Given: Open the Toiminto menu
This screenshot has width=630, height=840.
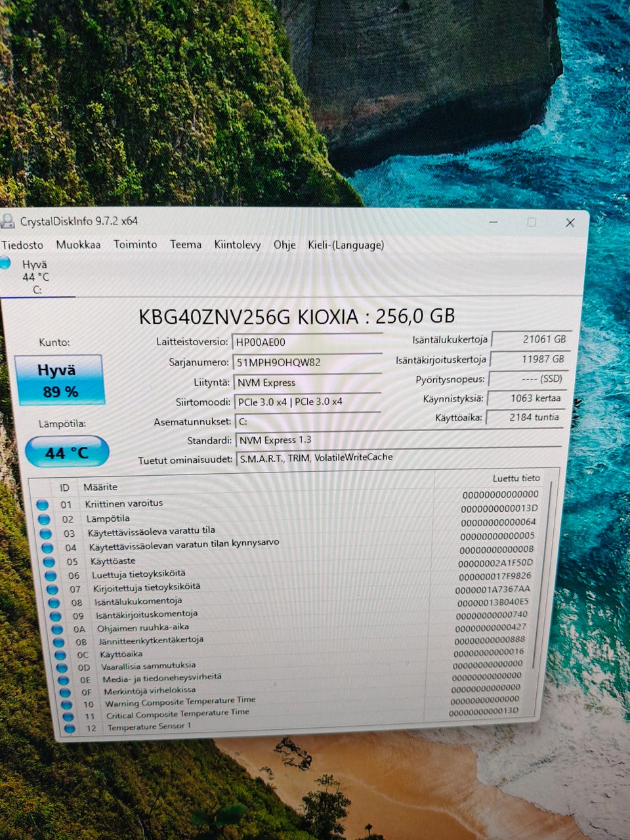Looking at the screenshot, I should 135,244.
